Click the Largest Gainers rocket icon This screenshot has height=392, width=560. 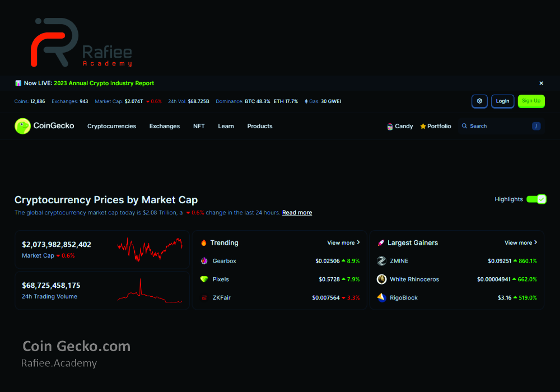pos(381,243)
